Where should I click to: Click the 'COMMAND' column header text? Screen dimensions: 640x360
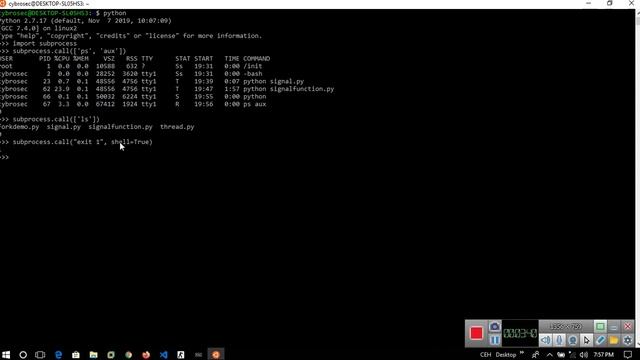point(256,59)
